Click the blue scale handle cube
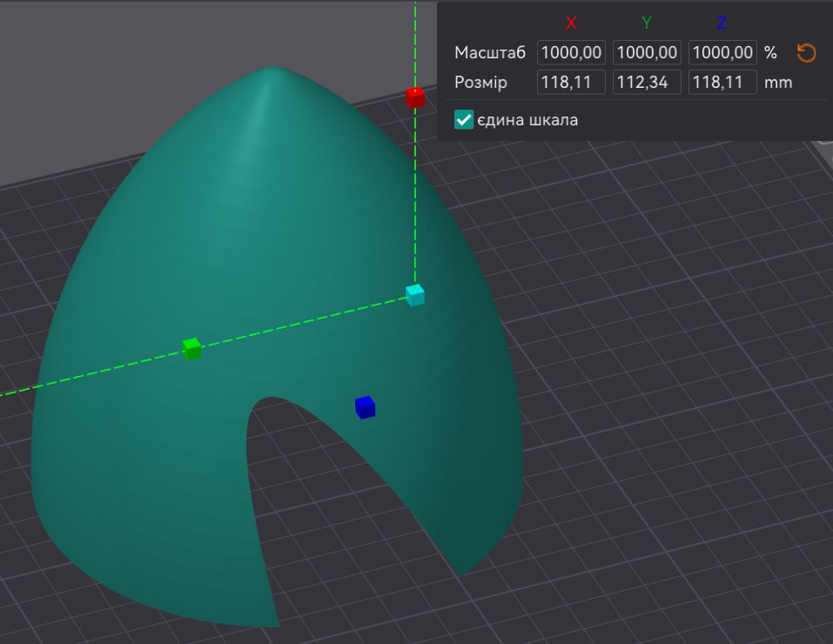Screen dimensions: 833x644 point(365,406)
